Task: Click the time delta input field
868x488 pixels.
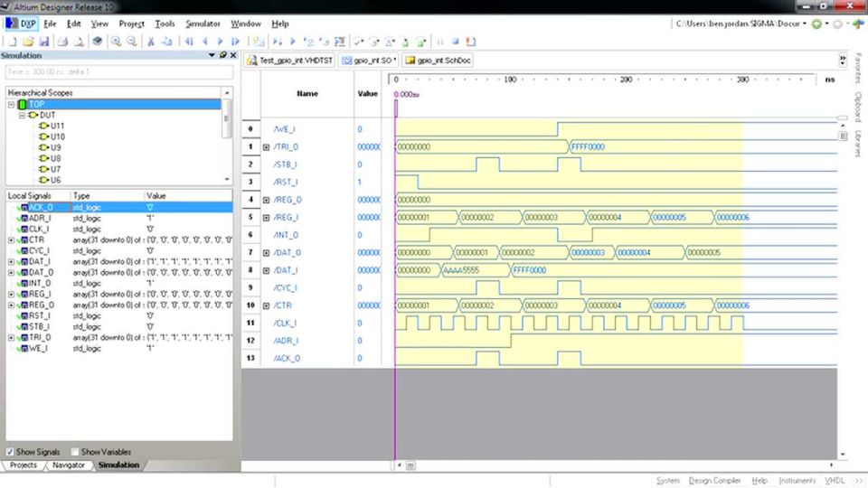Action: tap(119, 72)
